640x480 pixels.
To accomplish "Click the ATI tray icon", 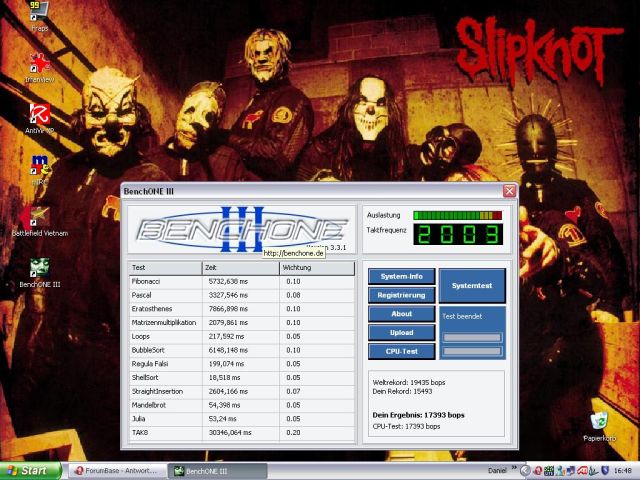I will (x=582, y=471).
